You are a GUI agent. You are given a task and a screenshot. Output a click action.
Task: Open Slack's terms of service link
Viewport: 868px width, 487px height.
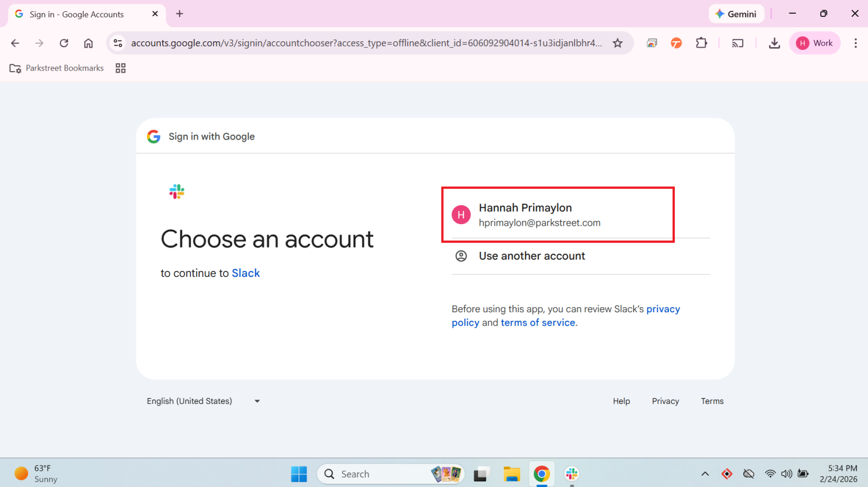[538, 322]
